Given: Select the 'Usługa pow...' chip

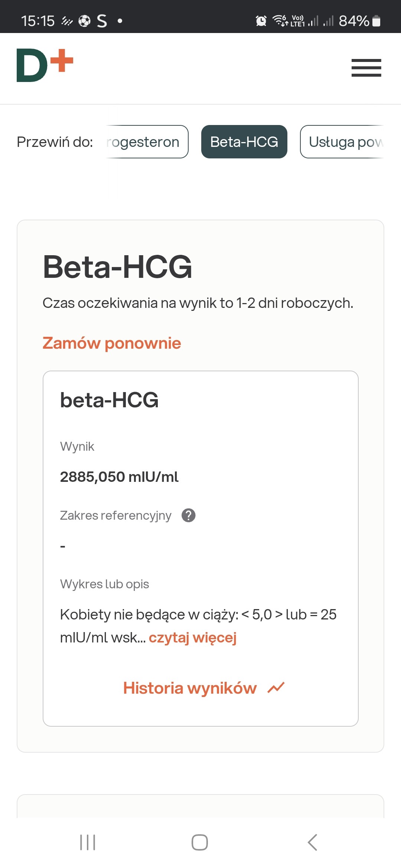Looking at the screenshot, I should [x=342, y=142].
